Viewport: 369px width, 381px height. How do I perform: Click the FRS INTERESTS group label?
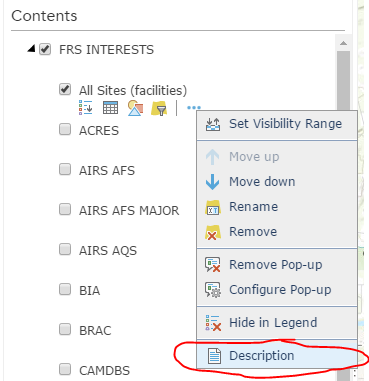point(106,50)
